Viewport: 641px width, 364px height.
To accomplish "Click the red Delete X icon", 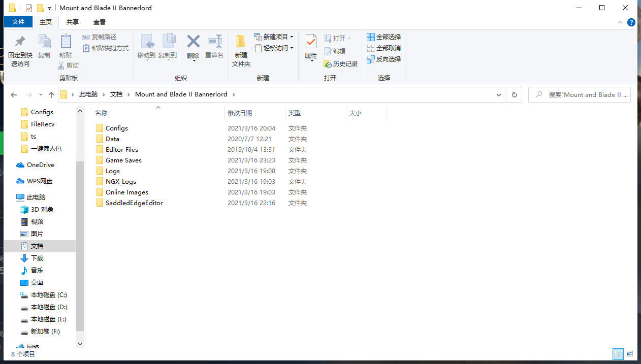I will pos(193,41).
